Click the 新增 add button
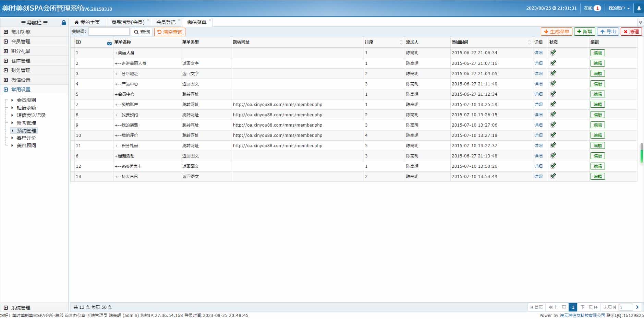This screenshot has height=319, width=644. [585, 32]
